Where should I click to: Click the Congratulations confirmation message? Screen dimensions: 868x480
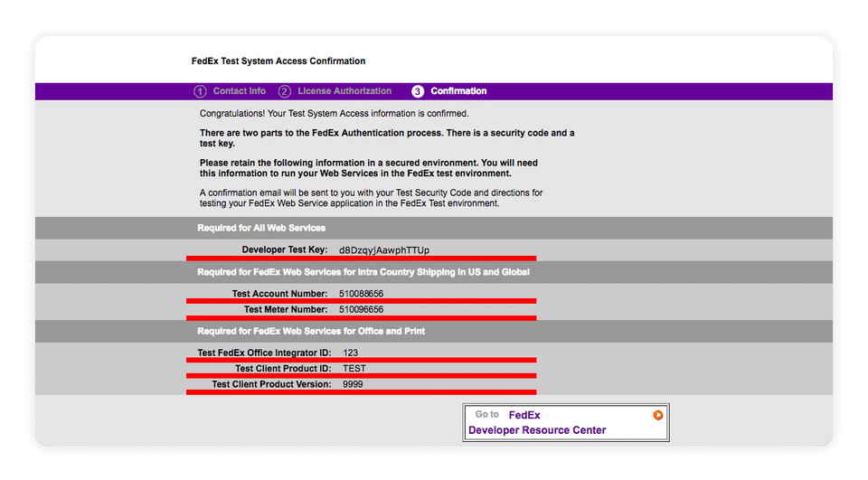click(x=334, y=114)
